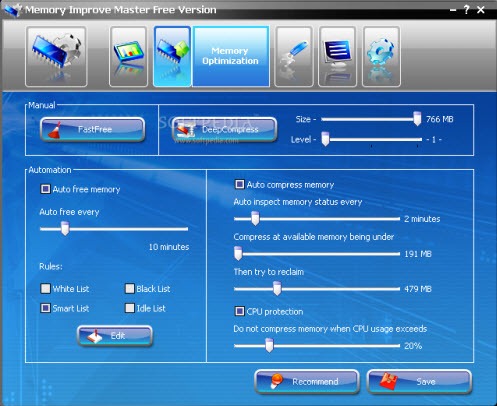Open the memory chip and gear tab
The image size is (497, 406).
click(x=56, y=57)
